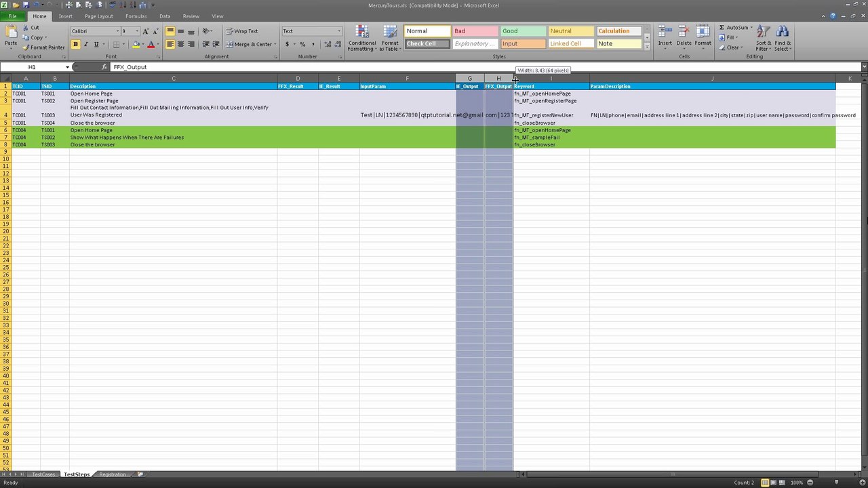Apply the Calculation cell style
Viewport: 868px width, 488px height.
[x=618, y=31]
